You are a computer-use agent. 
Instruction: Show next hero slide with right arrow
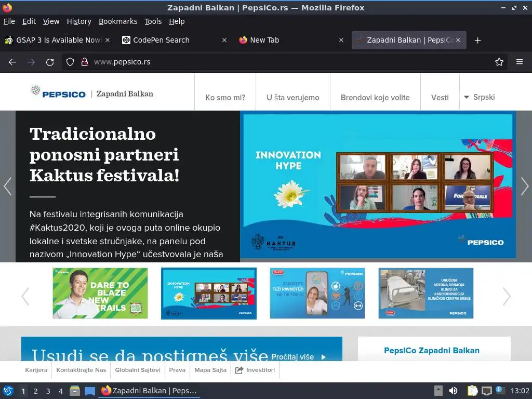525,187
